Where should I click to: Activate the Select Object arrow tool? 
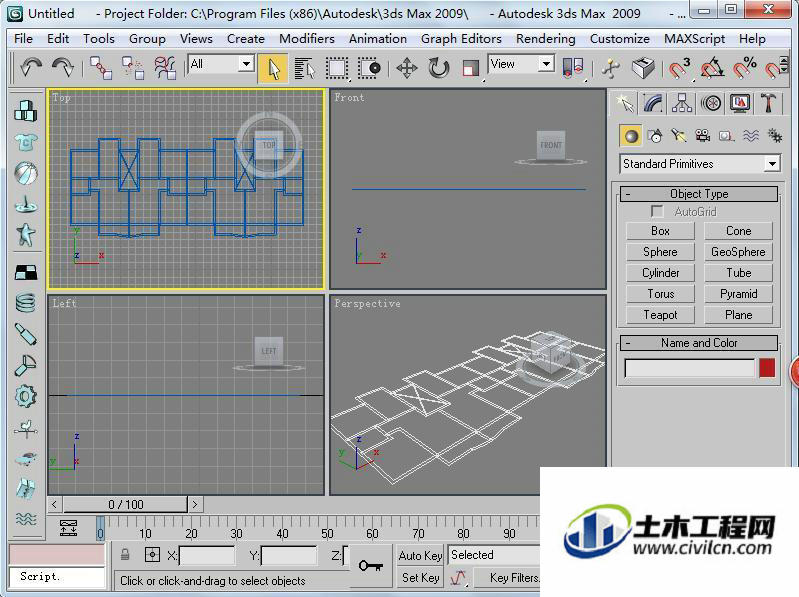273,68
